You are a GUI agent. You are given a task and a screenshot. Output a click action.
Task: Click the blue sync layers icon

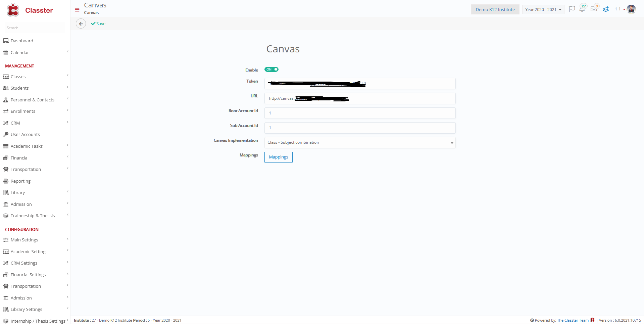tap(606, 9)
